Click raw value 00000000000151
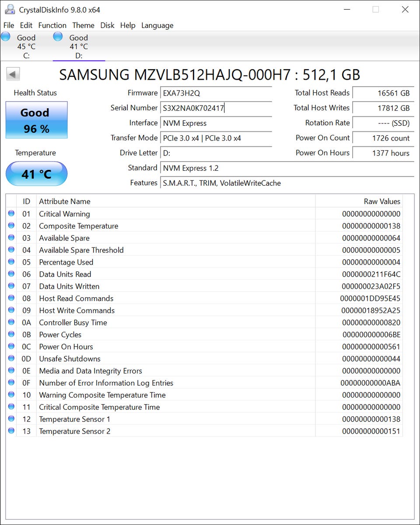Image resolution: width=420 pixels, height=525 pixels. click(x=371, y=431)
